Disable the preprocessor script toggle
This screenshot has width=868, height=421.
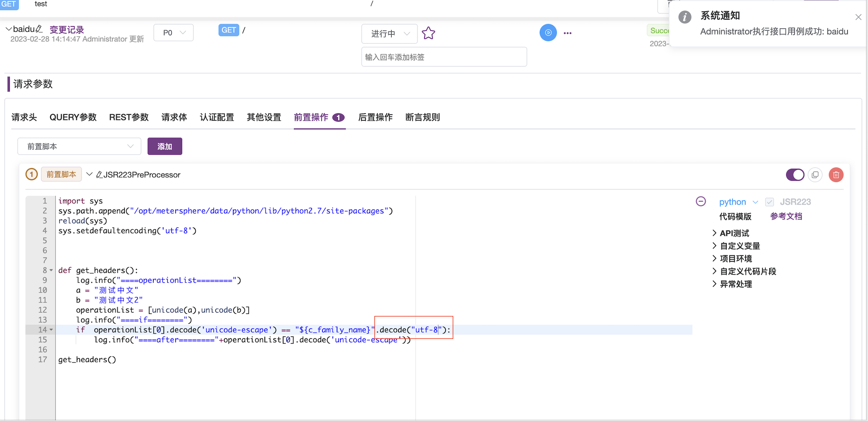(x=795, y=175)
